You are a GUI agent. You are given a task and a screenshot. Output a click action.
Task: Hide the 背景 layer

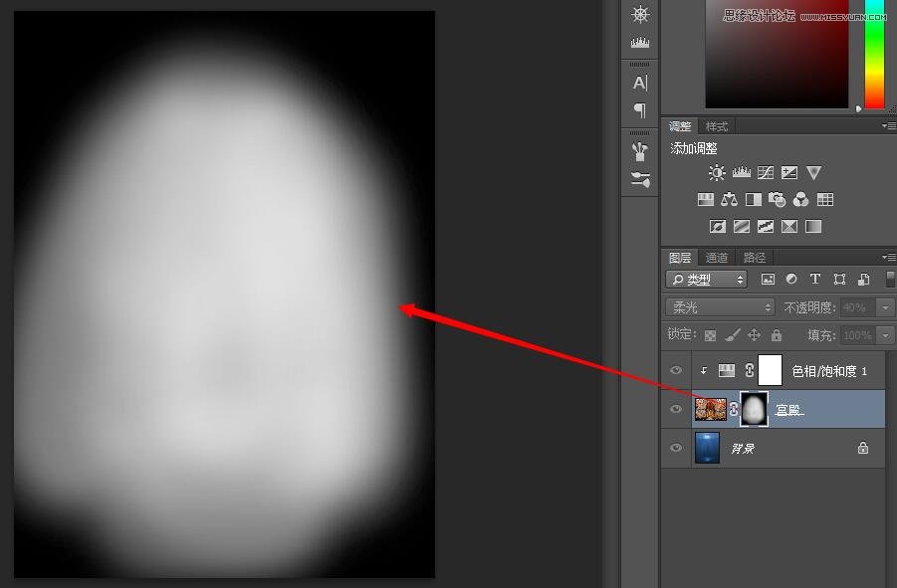(677, 449)
